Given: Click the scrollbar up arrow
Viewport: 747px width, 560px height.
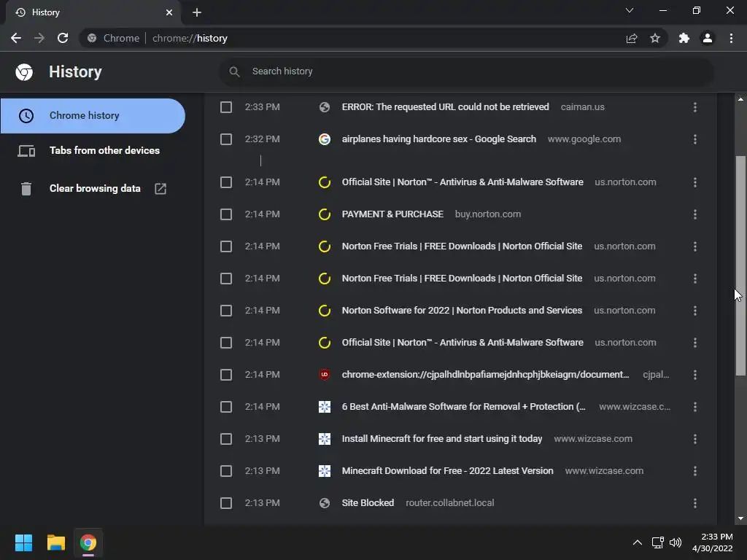Looking at the screenshot, I should point(740,99).
